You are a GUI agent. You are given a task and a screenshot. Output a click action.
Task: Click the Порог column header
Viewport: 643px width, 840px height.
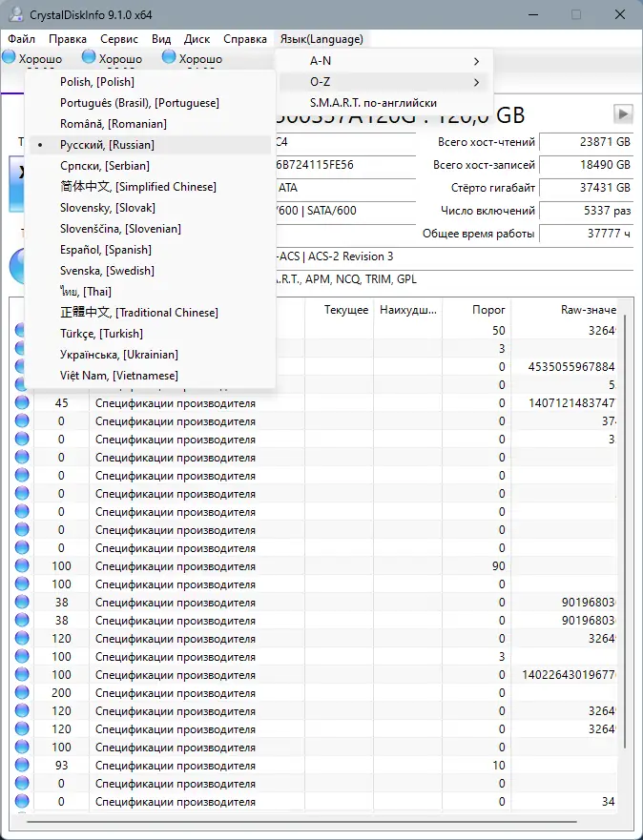pyautogui.click(x=488, y=310)
